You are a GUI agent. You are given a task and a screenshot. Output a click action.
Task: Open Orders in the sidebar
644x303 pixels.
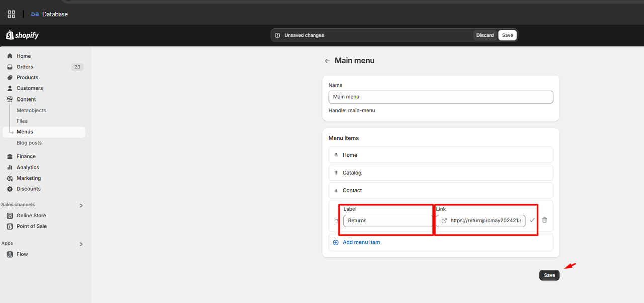click(25, 67)
